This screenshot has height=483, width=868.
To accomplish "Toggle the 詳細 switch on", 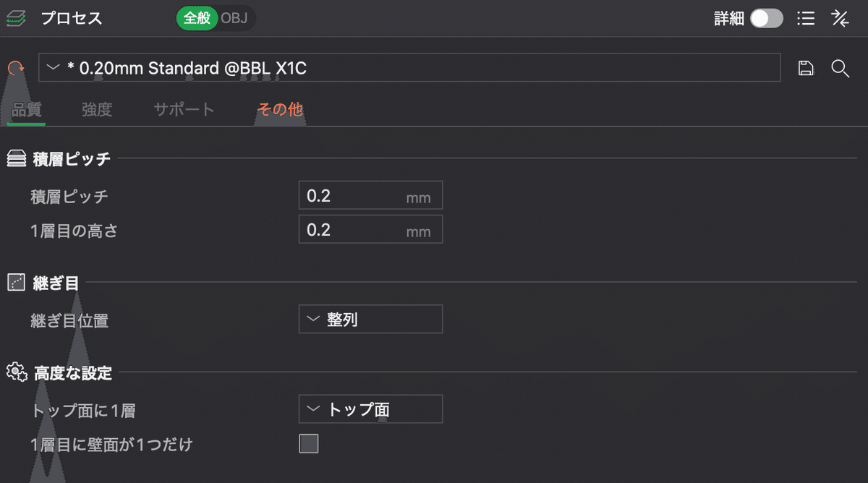I will tap(765, 19).
